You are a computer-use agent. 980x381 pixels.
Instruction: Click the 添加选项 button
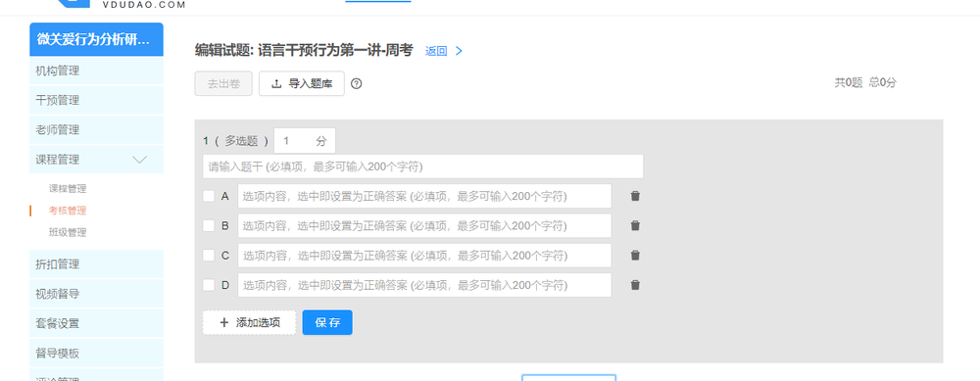pyautogui.click(x=249, y=322)
